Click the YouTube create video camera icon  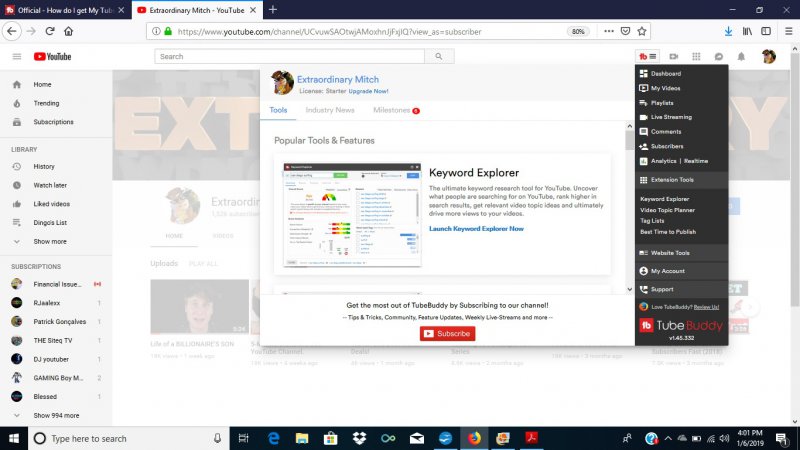tap(674, 56)
